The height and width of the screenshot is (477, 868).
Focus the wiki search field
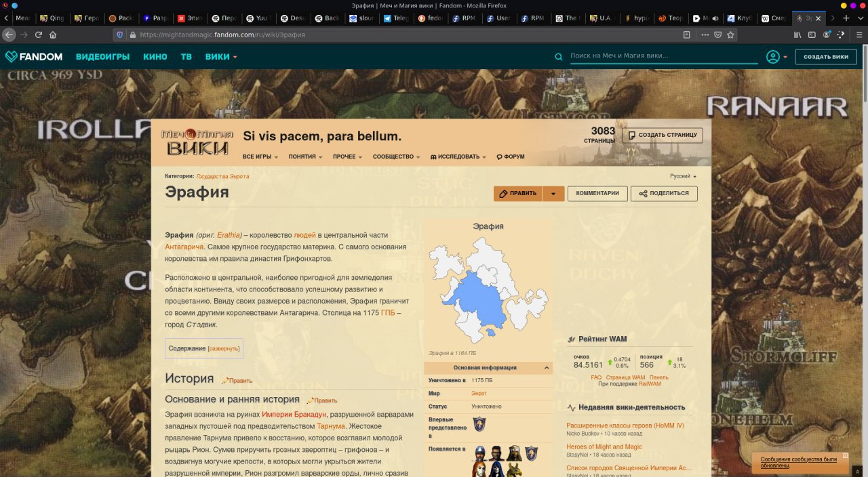[x=663, y=56]
